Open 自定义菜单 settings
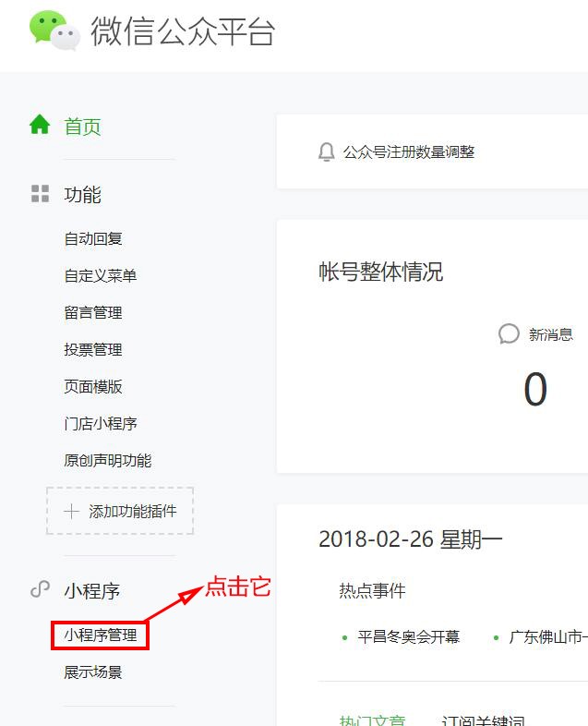 tap(101, 276)
